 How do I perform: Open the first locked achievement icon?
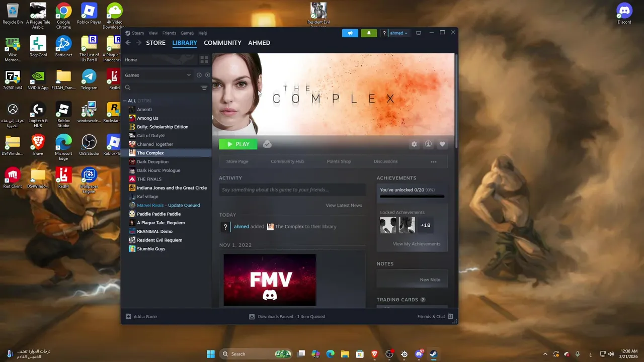(x=388, y=225)
